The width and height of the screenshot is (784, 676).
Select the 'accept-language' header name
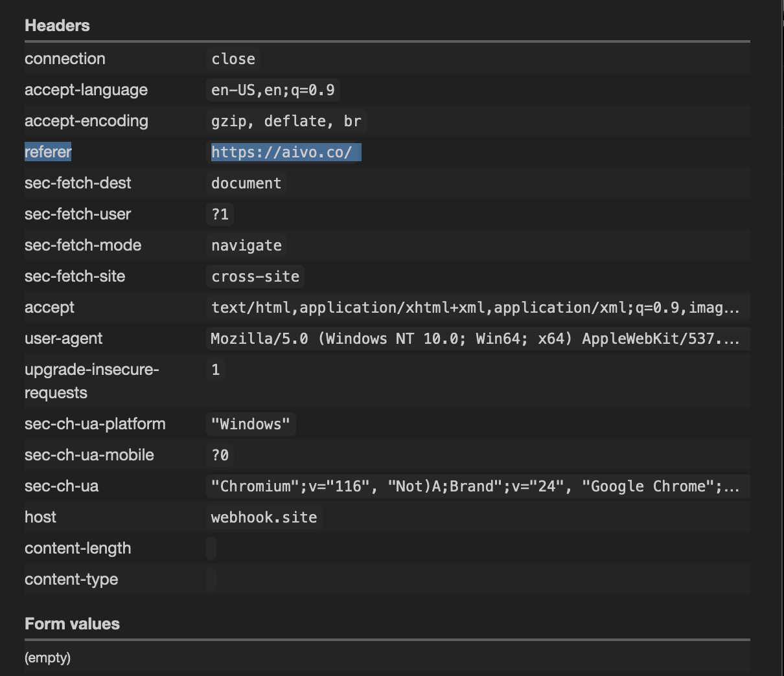pyautogui.click(x=86, y=90)
